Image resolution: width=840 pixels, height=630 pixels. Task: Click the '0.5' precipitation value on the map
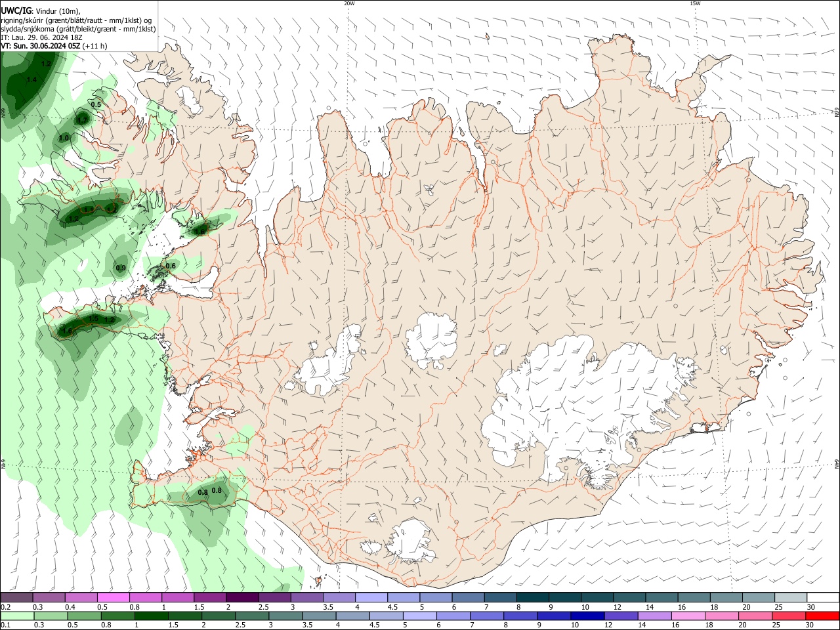tap(96, 104)
